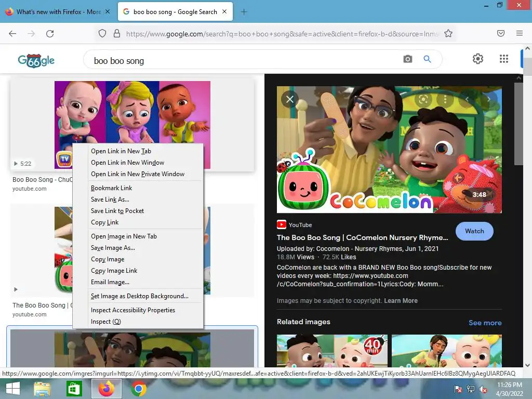Image resolution: width=532 pixels, height=399 pixels.
Task: Click the network tray icon
Action: (x=471, y=389)
